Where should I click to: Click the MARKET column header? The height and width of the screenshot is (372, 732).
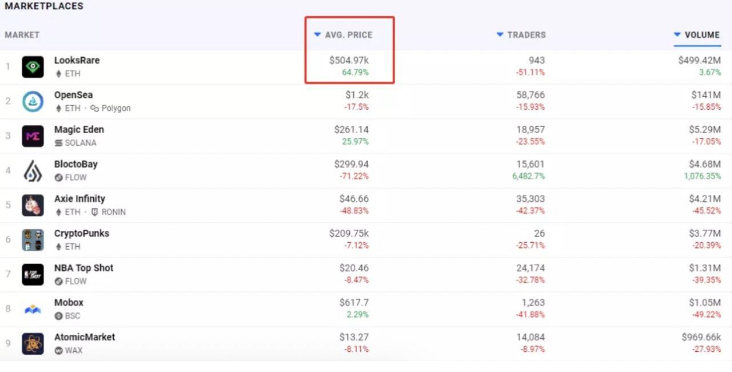[x=22, y=35]
